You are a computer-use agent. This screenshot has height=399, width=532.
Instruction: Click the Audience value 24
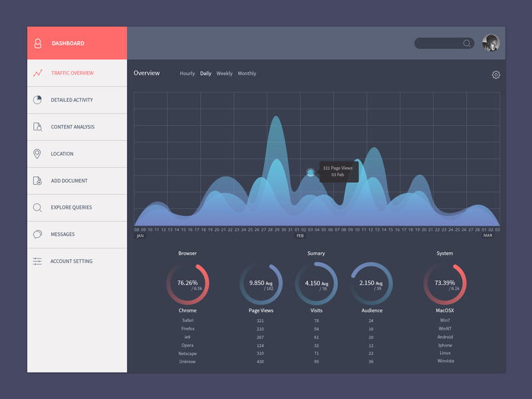pyautogui.click(x=371, y=321)
